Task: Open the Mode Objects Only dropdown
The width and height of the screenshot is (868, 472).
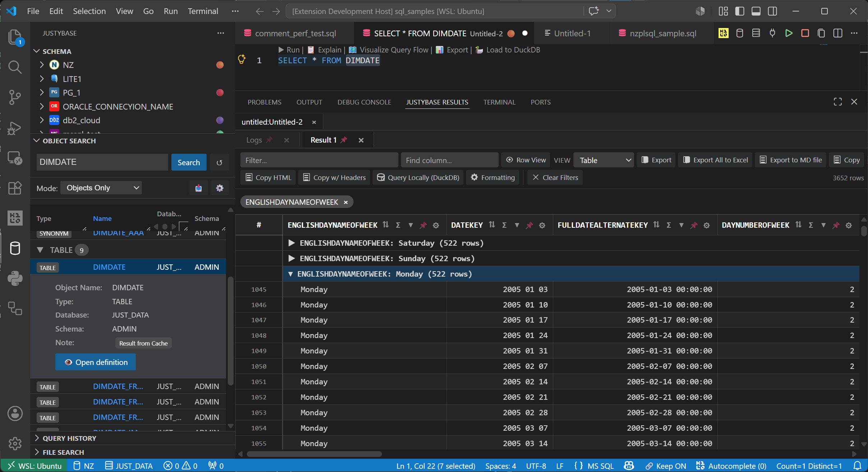Action: [x=101, y=188]
